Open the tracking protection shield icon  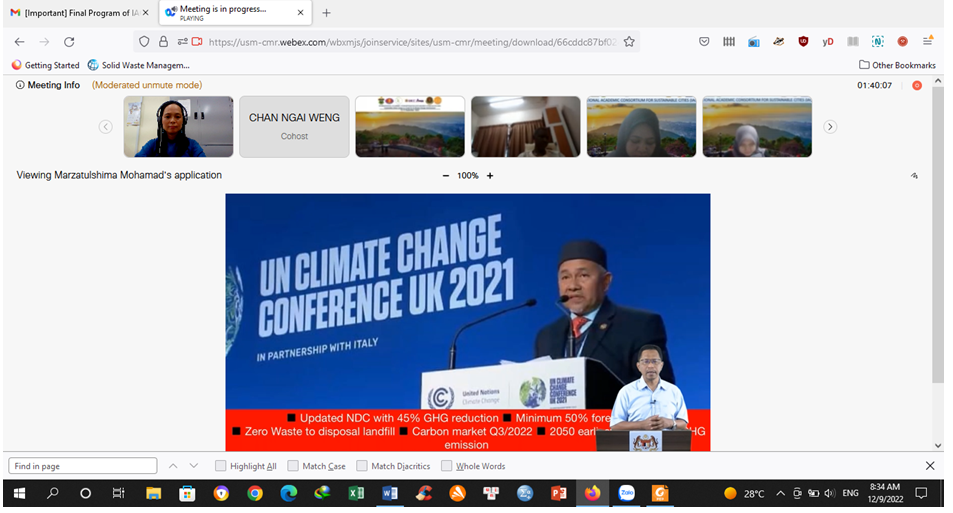coord(144,42)
